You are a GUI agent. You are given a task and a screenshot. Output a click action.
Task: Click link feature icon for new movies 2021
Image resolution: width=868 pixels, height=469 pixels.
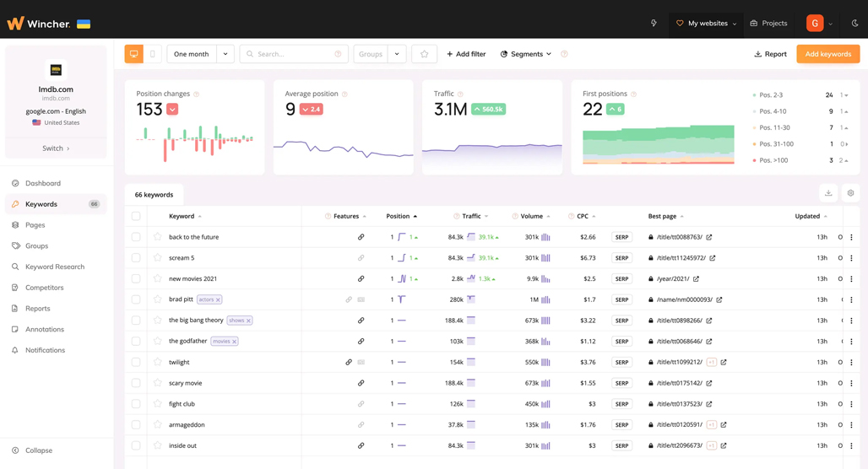[x=361, y=278]
